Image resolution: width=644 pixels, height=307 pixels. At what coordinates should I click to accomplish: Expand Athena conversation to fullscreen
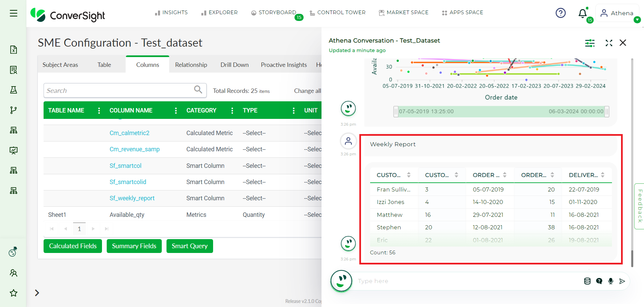point(609,43)
